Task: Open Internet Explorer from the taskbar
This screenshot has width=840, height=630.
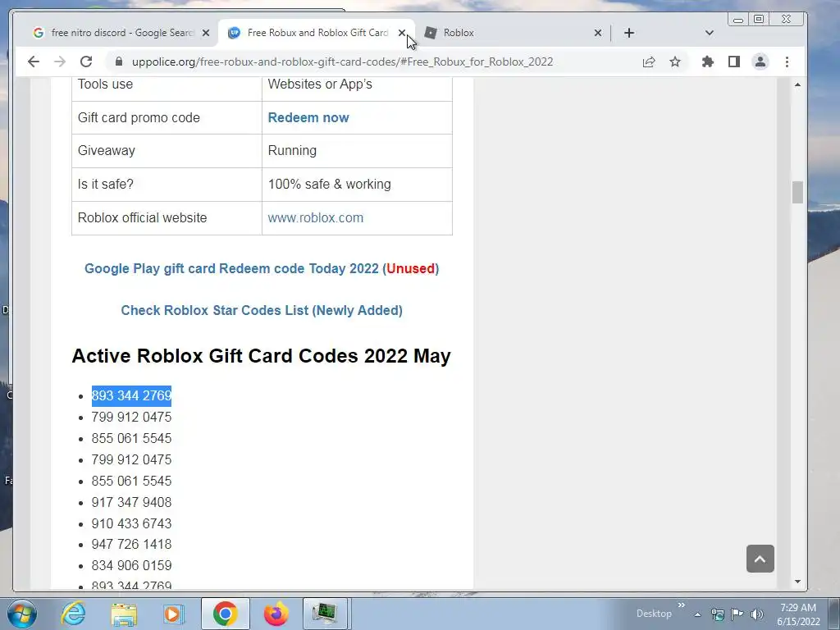Action: 73,614
